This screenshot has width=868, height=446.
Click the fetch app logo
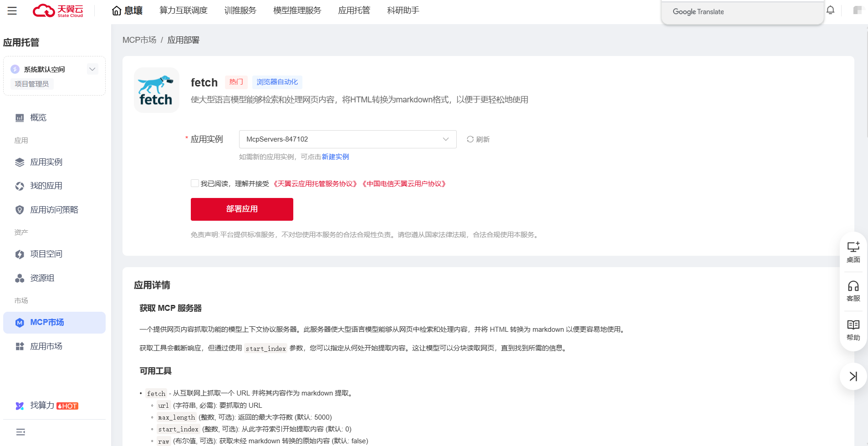tap(156, 90)
